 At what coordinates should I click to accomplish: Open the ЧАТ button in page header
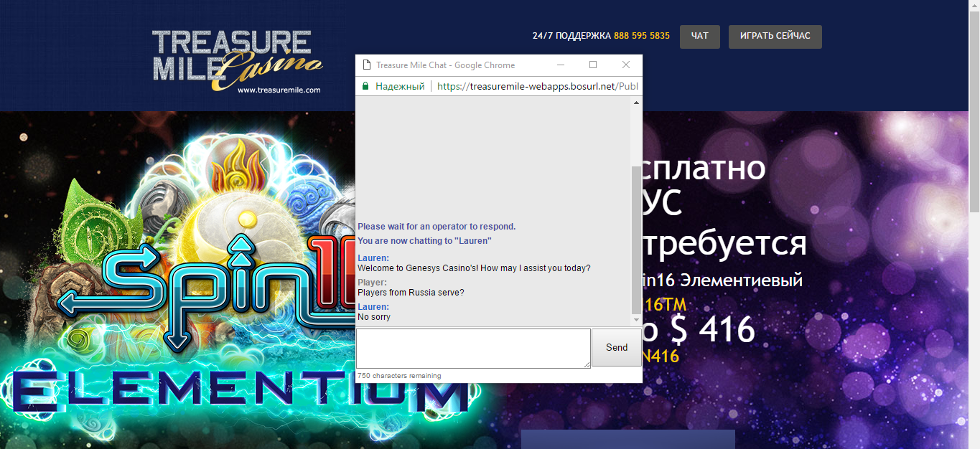coord(700,37)
